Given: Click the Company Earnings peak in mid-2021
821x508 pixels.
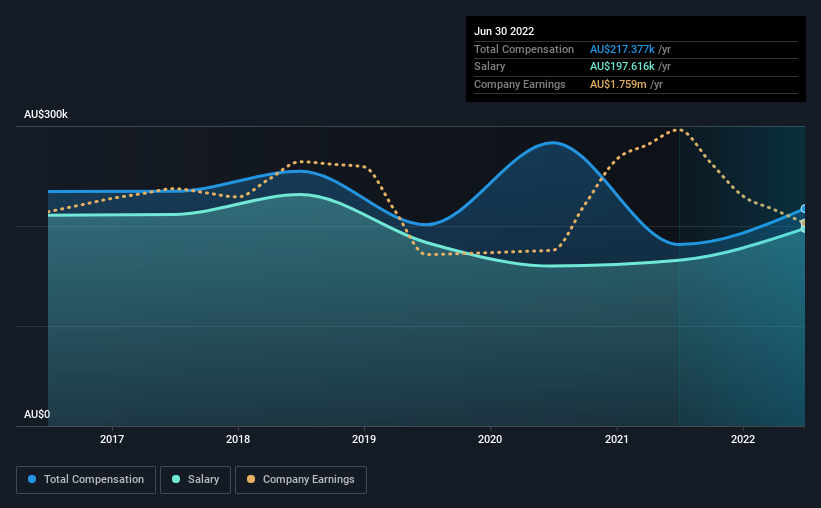Looking at the screenshot, I should coord(679,129).
